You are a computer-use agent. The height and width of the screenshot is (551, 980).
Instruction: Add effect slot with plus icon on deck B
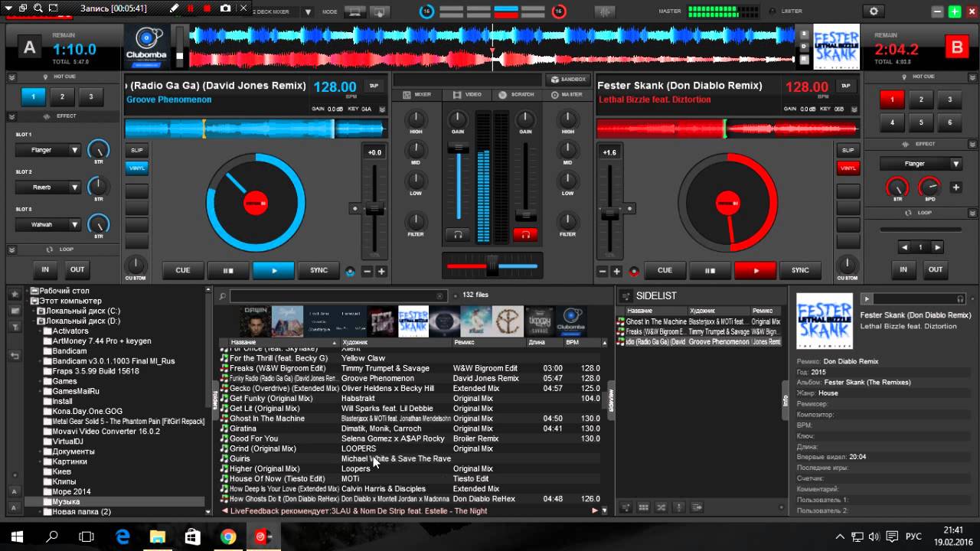pyautogui.click(x=955, y=187)
